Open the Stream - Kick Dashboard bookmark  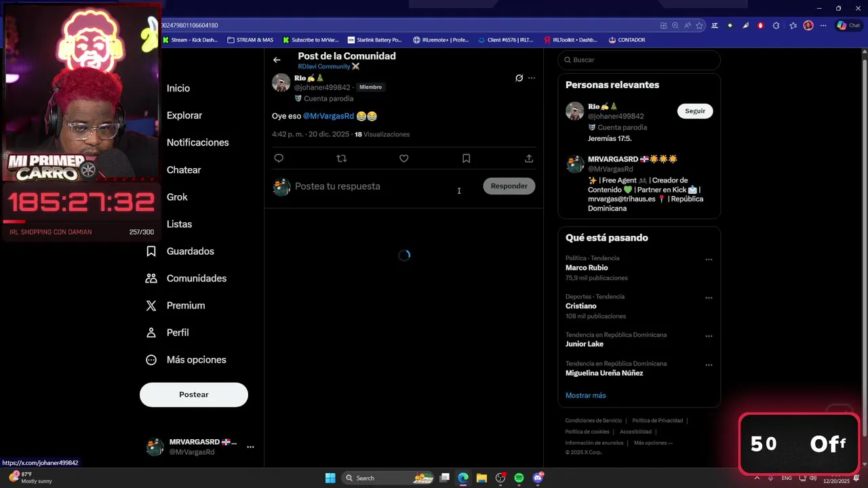click(x=190, y=40)
